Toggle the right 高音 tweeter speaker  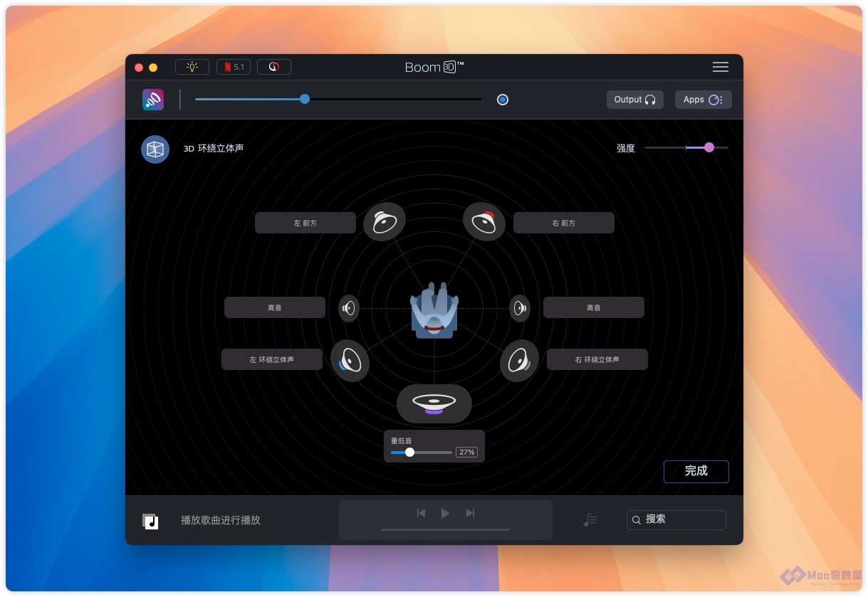(x=520, y=308)
